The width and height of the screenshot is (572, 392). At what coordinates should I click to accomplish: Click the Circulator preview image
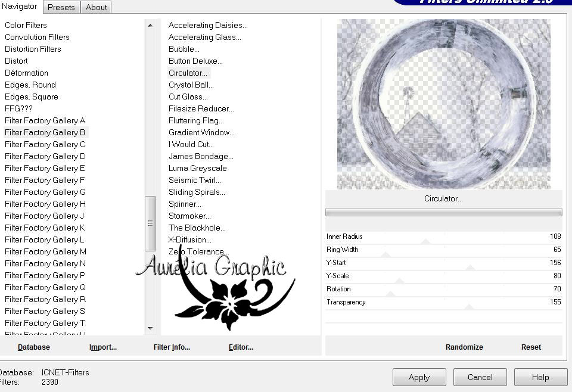coord(443,104)
